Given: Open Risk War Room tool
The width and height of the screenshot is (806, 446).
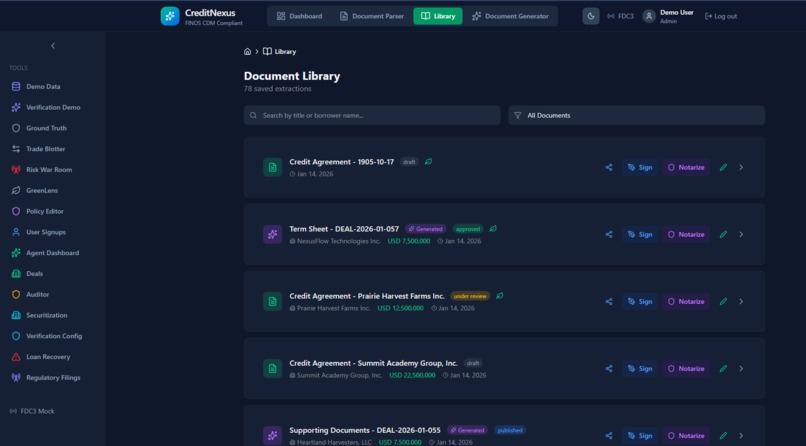Looking at the screenshot, I should pyautogui.click(x=49, y=170).
